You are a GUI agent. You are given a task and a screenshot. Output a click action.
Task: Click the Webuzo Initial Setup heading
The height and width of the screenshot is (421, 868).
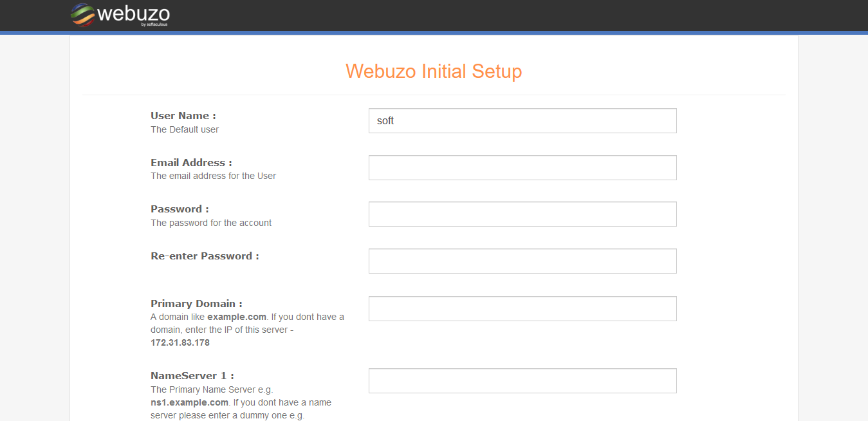(x=434, y=71)
